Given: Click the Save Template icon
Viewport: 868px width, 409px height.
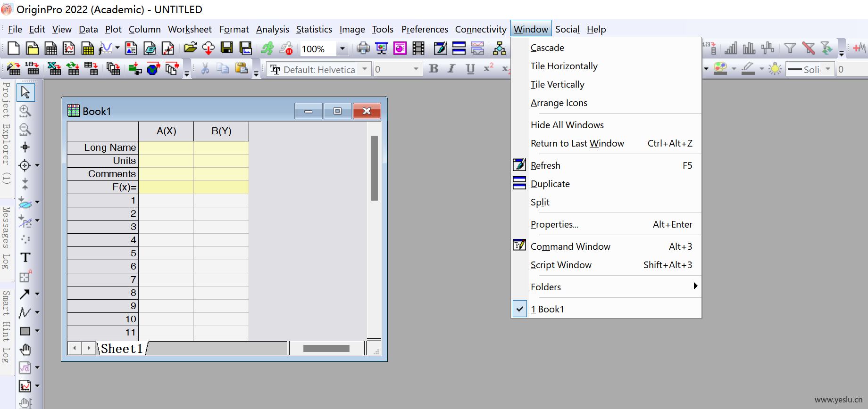Looking at the screenshot, I should coord(245,48).
